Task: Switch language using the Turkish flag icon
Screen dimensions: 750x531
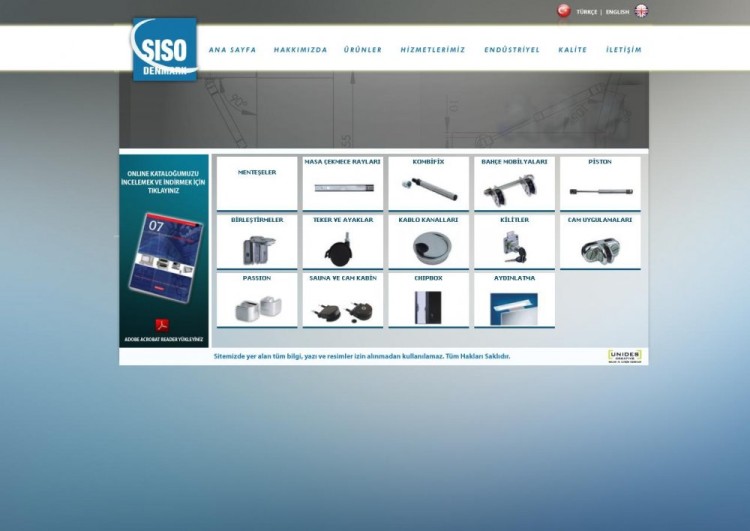Action: [x=564, y=11]
